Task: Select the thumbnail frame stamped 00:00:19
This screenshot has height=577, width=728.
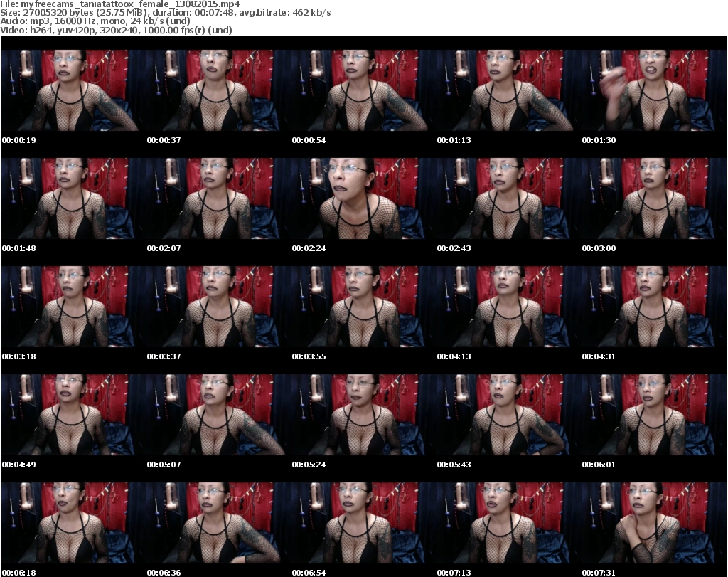Action: pos(74,90)
